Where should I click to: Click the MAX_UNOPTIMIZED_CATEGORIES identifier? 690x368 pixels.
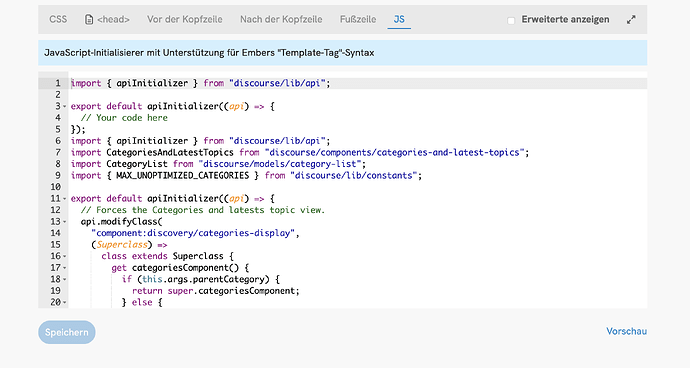(183, 175)
